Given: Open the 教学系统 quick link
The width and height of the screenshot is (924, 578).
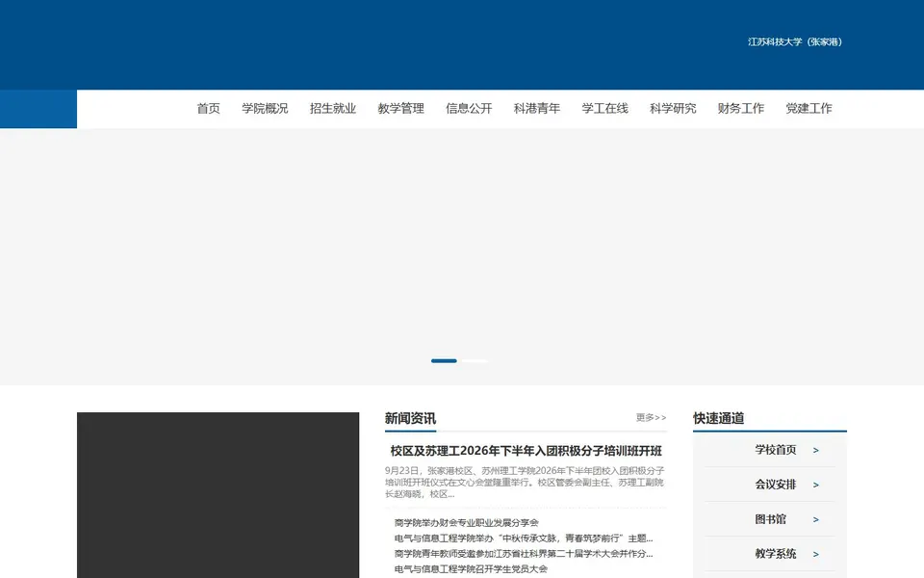Looking at the screenshot, I should coord(776,554).
